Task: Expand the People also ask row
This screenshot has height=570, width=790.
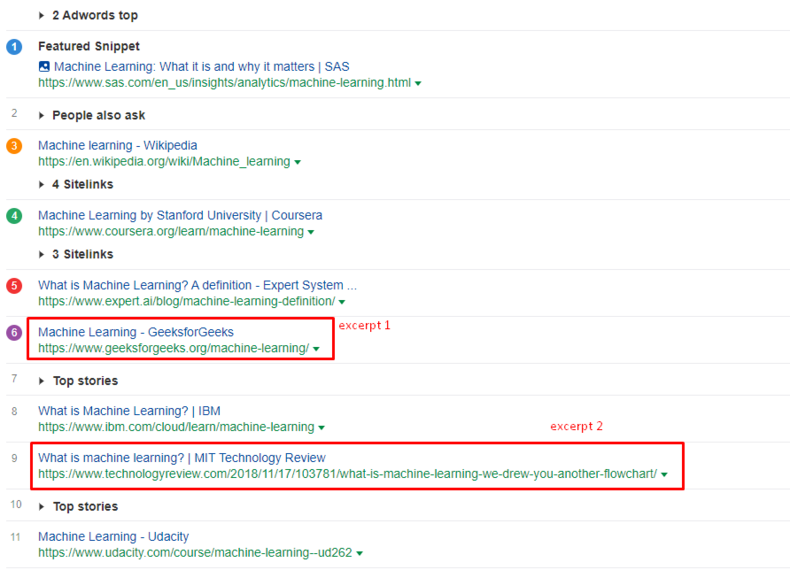Action: [x=41, y=115]
